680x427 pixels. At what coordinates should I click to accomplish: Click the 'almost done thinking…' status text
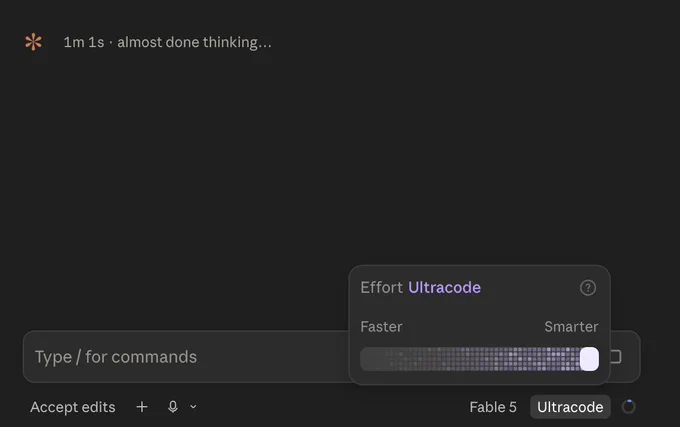(x=194, y=42)
